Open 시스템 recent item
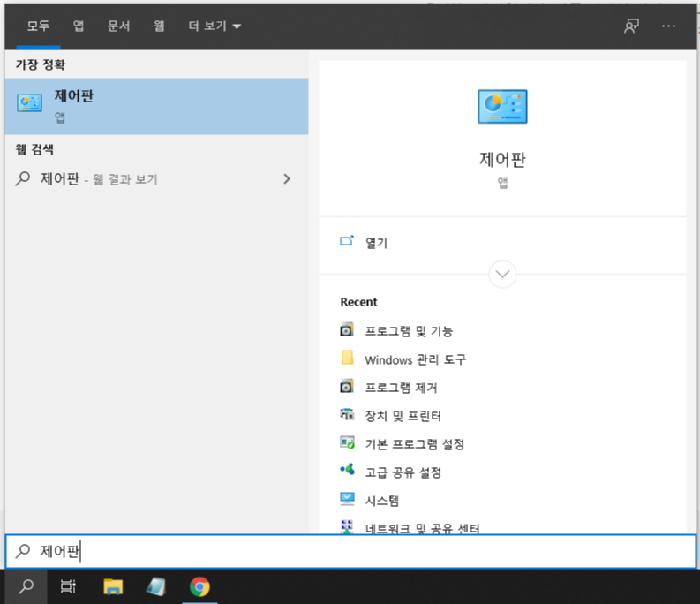Viewport: 700px width, 604px height. coord(381,501)
